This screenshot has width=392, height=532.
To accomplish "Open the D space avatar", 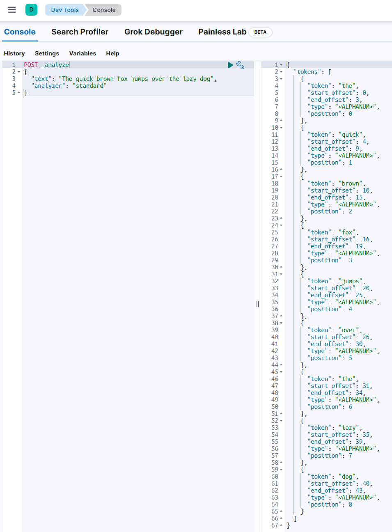I will pos(31,9).
